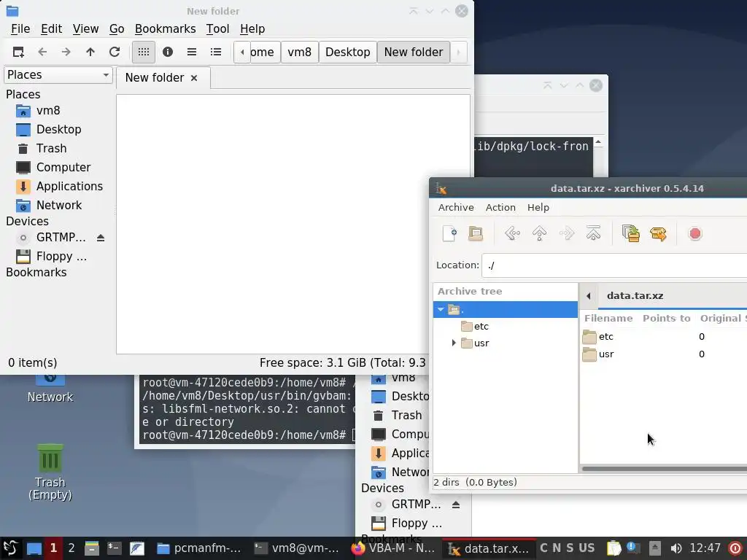Go to archive root in xarchiver
Viewport: 747px width, 560px height.
click(593, 233)
